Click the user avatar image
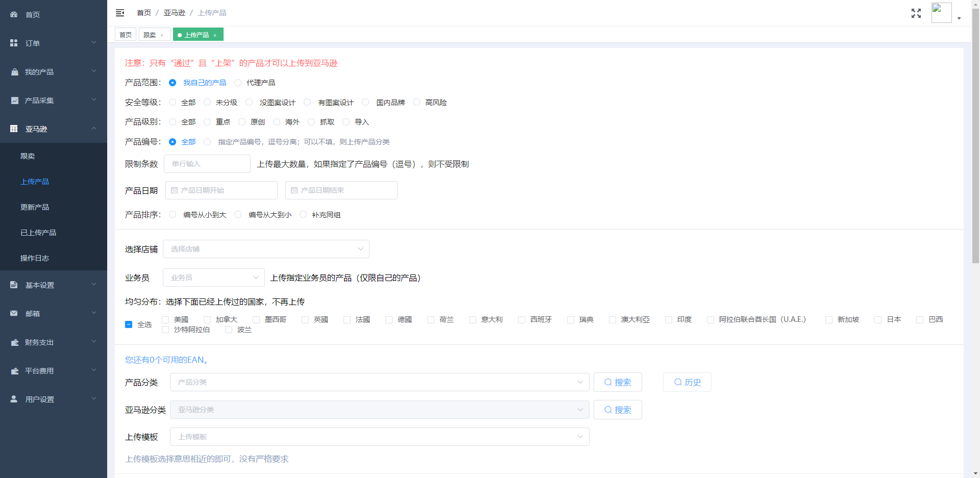This screenshot has height=478, width=980. 941,13
